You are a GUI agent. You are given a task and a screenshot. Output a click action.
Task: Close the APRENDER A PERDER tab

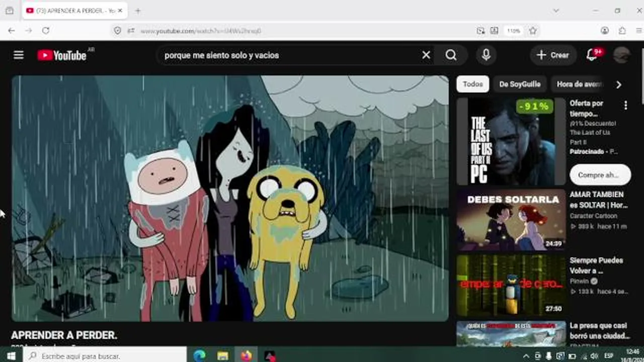(121, 11)
